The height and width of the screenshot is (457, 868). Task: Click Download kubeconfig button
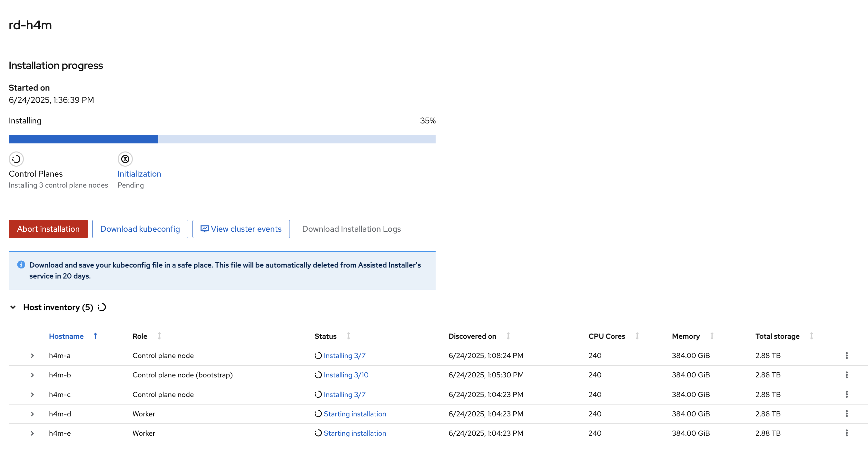point(140,229)
